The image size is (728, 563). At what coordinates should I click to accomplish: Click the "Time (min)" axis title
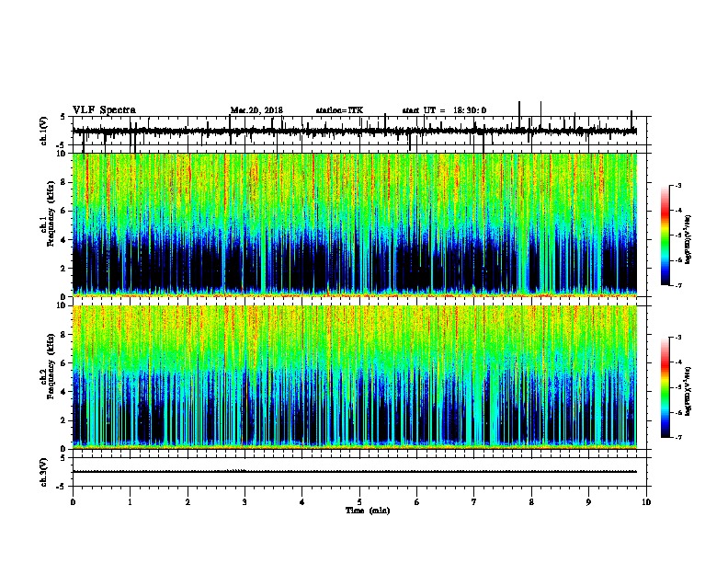tap(368, 511)
